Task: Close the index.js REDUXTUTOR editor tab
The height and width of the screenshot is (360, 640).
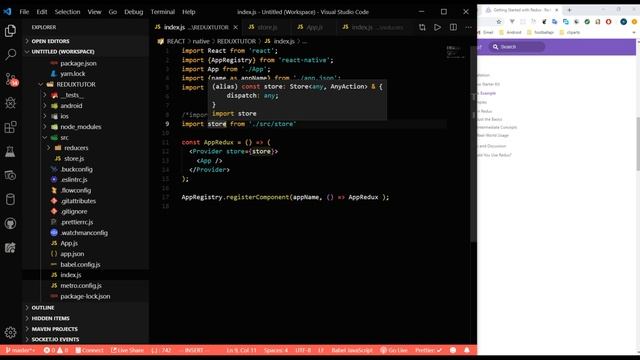Action: pos(236,27)
